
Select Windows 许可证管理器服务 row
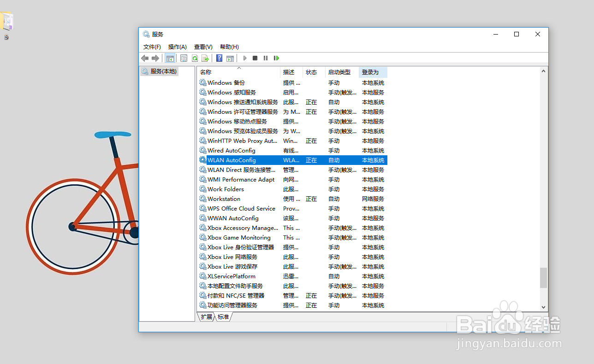(292, 112)
